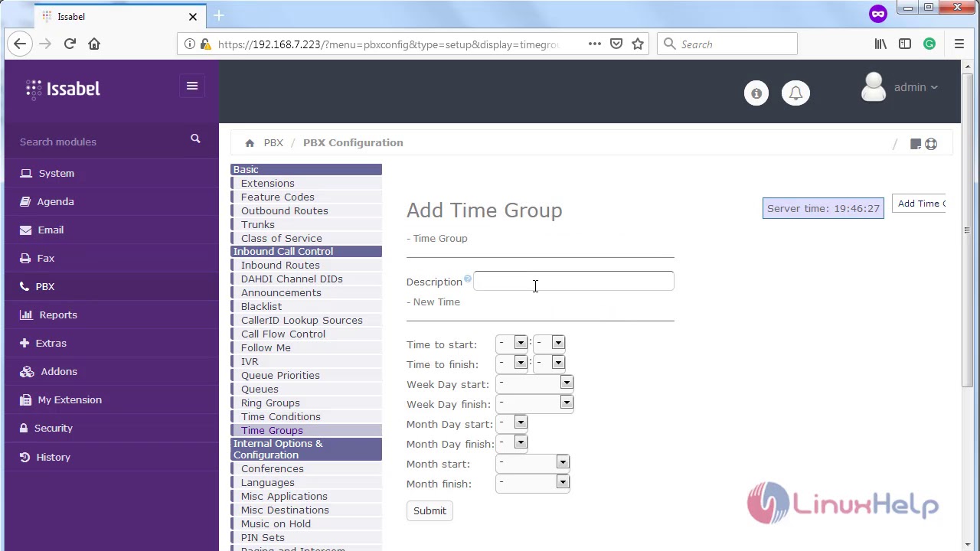Open the Month Day finish dropdown
This screenshot has width=980, height=551.
[x=511, y=442]
